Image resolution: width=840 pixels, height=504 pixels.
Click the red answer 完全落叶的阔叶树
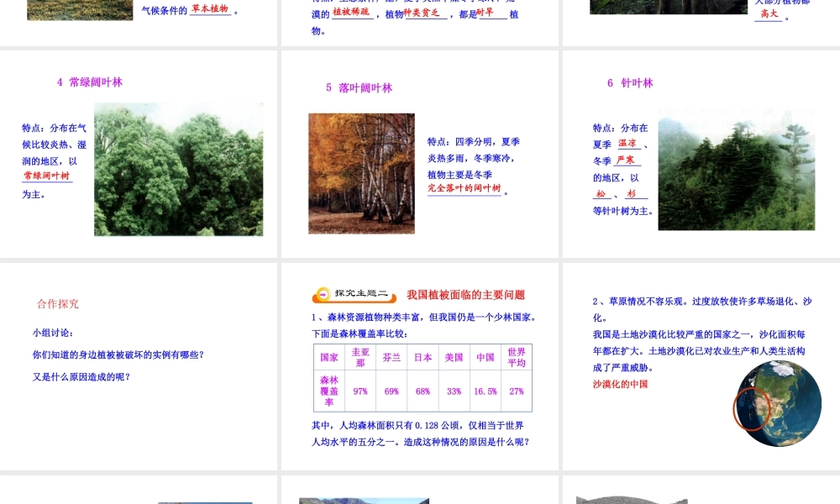(464, 188)
